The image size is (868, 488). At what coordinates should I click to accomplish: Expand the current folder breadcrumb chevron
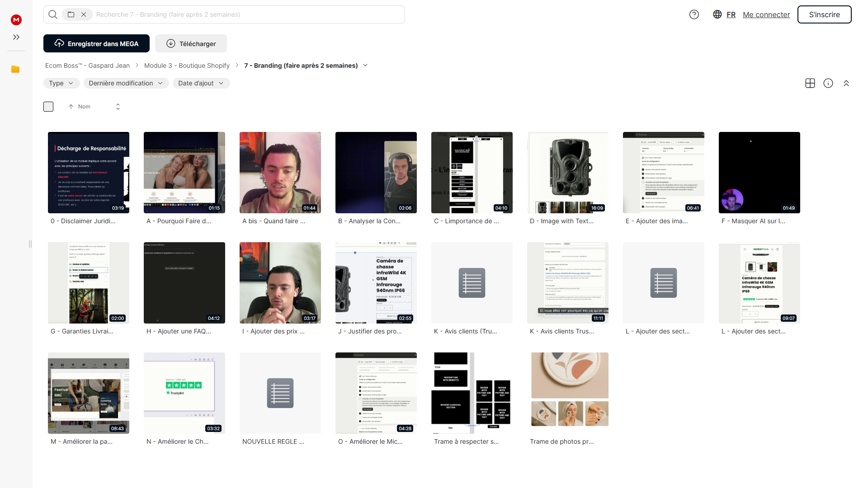click(365, 66)
